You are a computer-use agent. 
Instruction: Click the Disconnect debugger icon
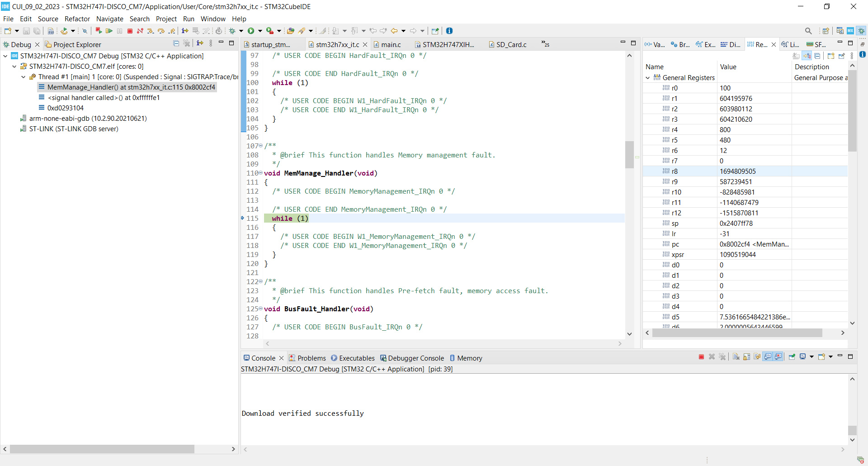tap(140, 31)
